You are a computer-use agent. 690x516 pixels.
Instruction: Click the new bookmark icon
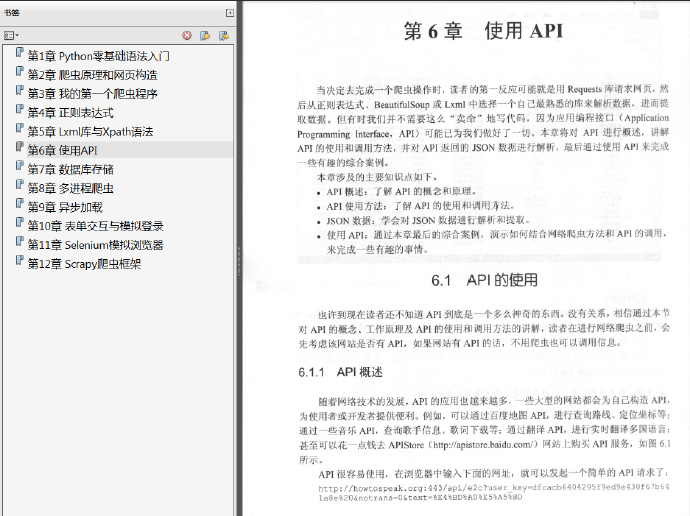pos(205,36)
